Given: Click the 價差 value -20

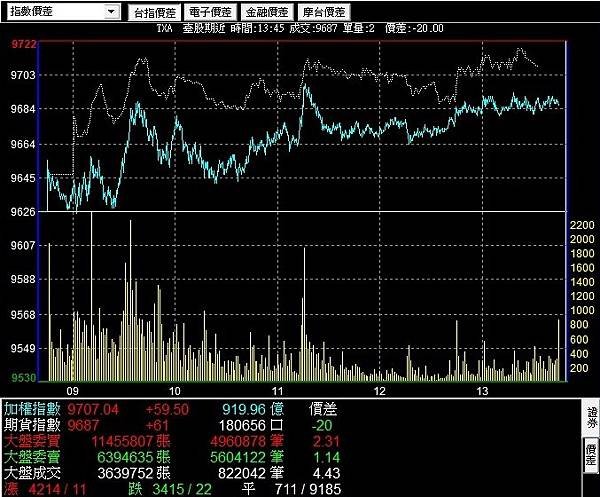Looking at the screenshot, I should (322, 425).
